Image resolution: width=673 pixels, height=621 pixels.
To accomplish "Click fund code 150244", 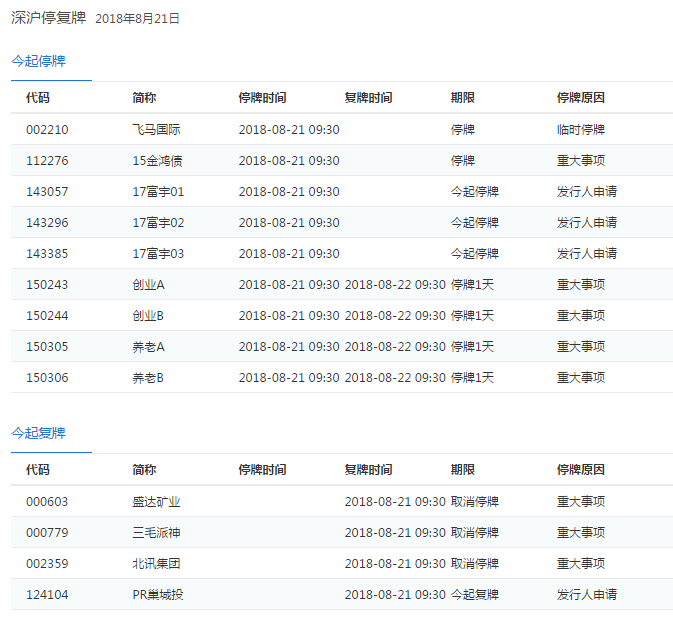I will 47,316.
